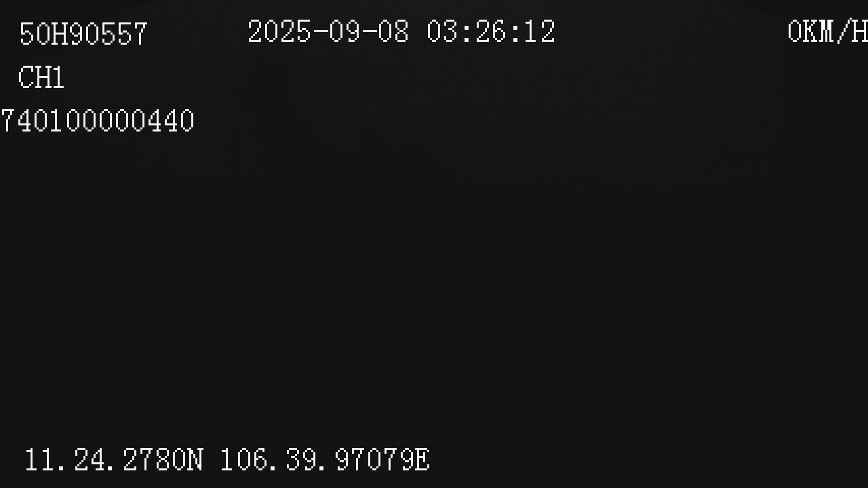The height and width of the screenshot is (488, 868).
Task: Select the CH1 channel label
Action: coord(41,78)
